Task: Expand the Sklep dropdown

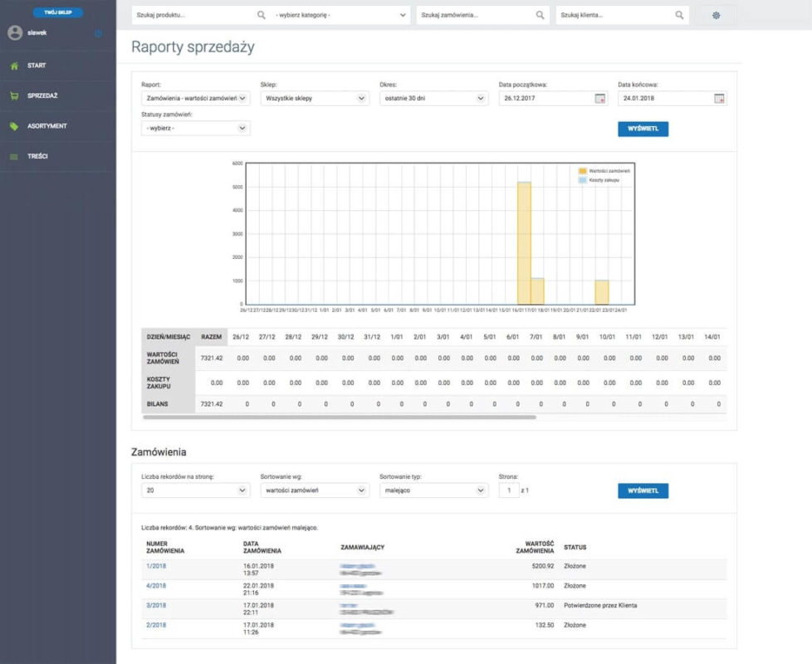Action: pos(315,98)
